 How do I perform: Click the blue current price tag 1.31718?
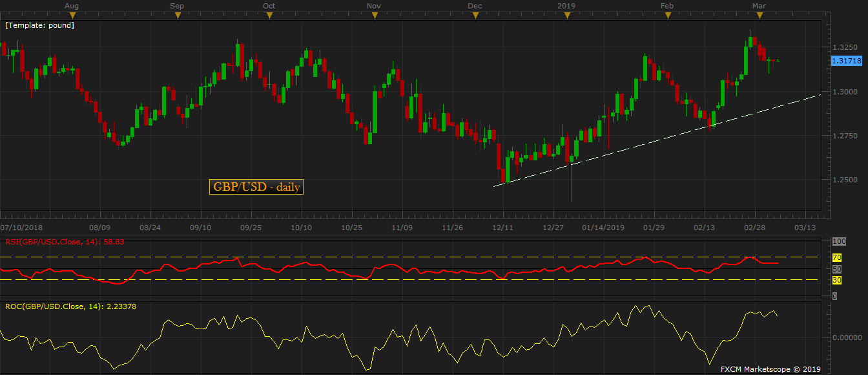pos(847,60)
